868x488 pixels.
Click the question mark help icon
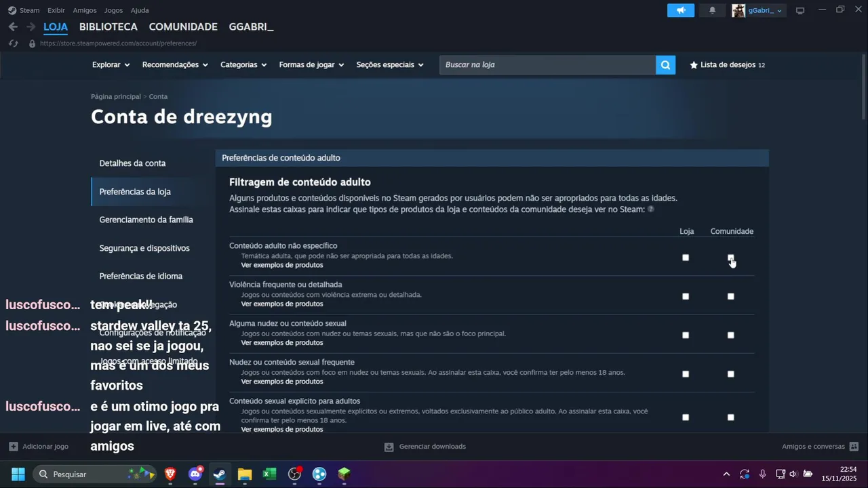click(x=650, y=209)
